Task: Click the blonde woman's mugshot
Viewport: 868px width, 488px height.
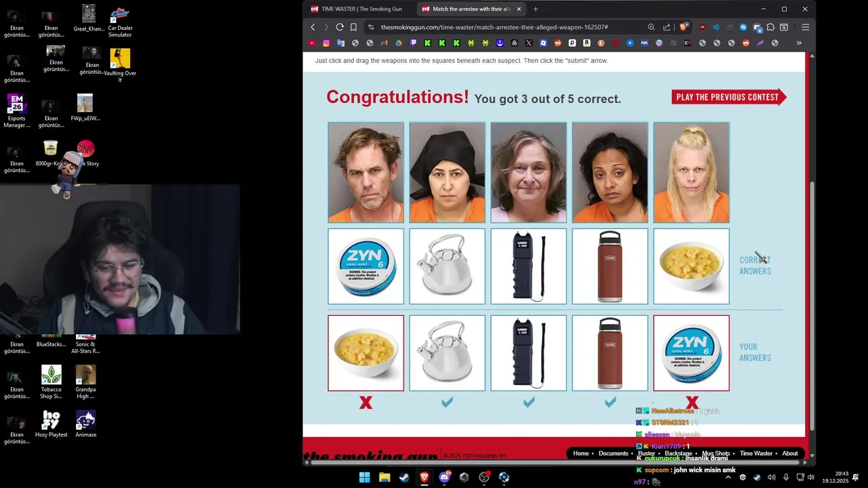Action: pos(691,172)
